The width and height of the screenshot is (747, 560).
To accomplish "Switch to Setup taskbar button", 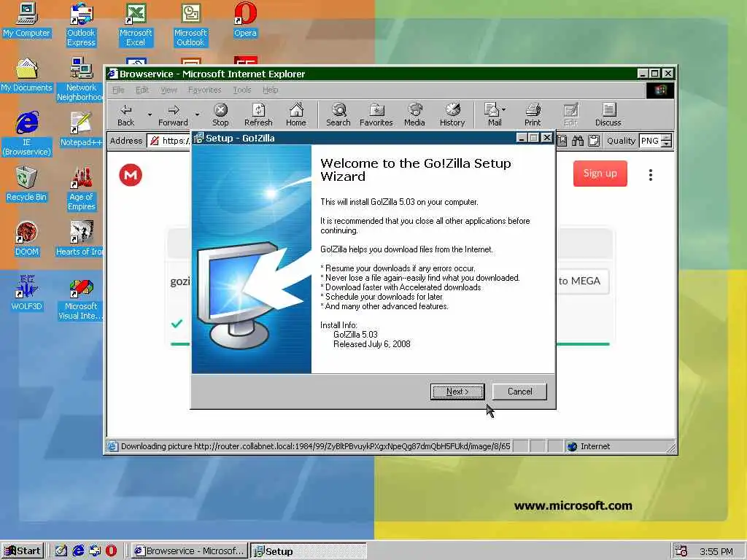I will (x=309, y=551).
